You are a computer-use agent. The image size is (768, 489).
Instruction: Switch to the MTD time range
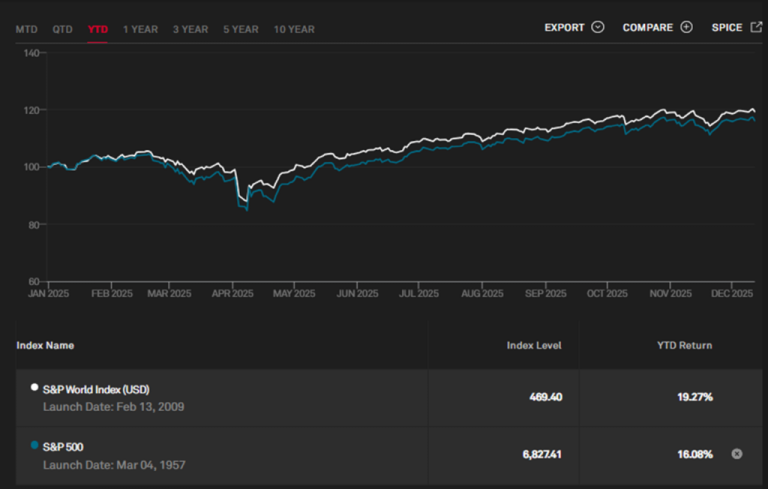coord(26,29)
